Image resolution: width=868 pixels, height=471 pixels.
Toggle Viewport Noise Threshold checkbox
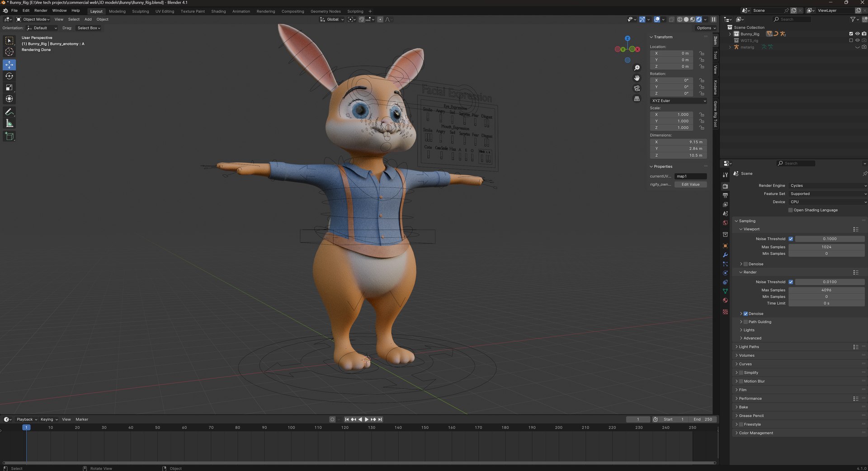[x=791, y=239]
